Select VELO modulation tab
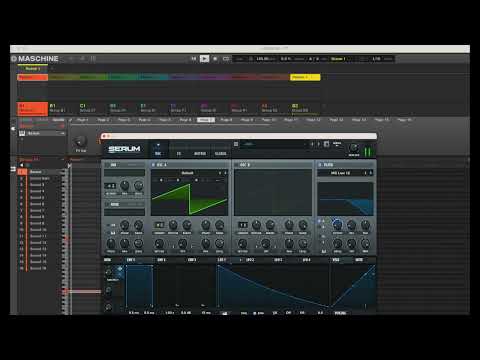 (336, 260)
